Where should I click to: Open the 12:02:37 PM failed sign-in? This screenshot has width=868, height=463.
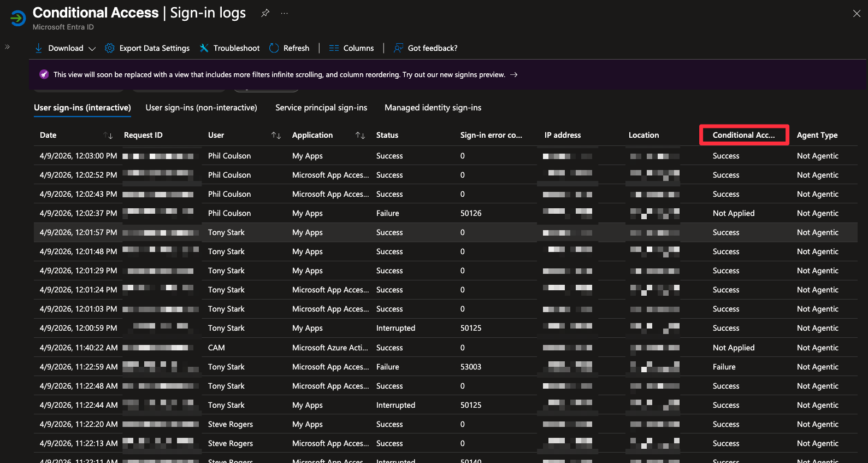445,213
